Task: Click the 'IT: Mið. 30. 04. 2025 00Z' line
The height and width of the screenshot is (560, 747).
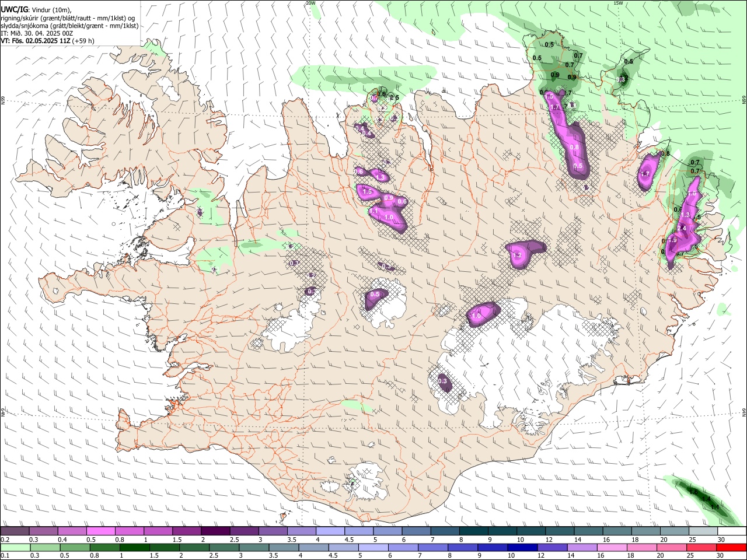Action: coord(37,33)
